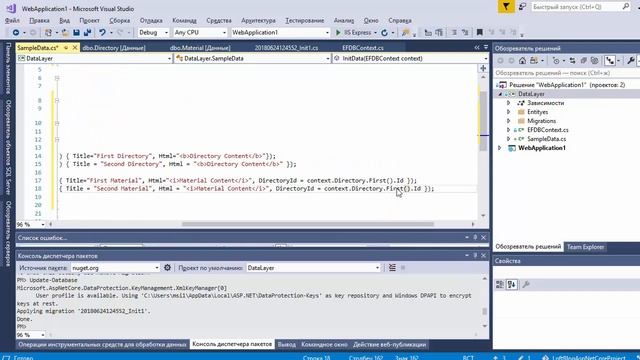This screenshot has height=360, width=640.
Task: Click the Save All icon
Action: point(87,32)
